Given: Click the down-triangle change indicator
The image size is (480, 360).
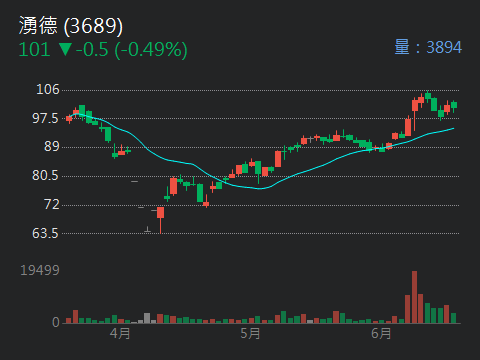Looking at the screenshot, I should tap(65, 50).
